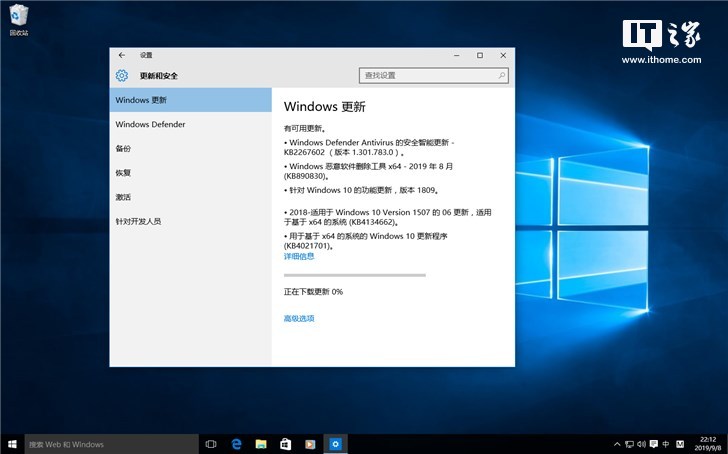Click the 设置 window title text

pos(146,55)
